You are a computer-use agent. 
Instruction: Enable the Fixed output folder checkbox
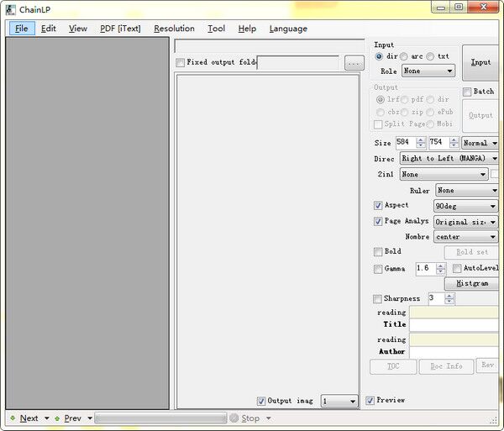180,63
